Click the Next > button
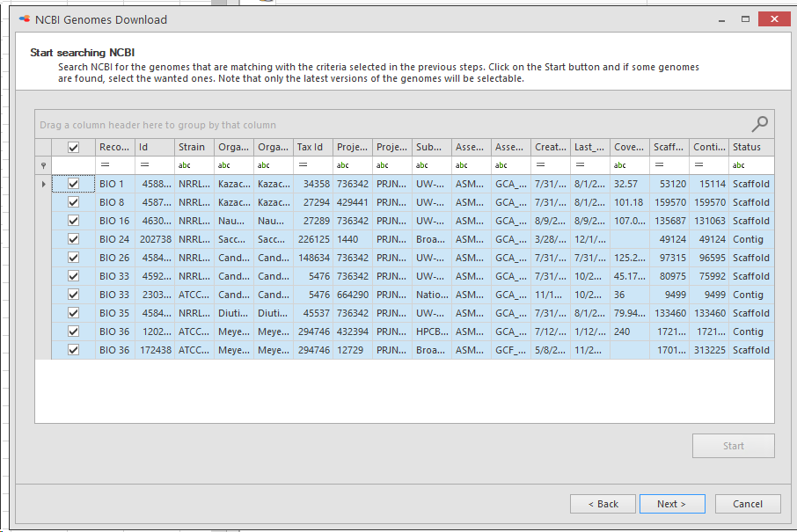Screen dimensions: 797x532 (x=672, y=504)
